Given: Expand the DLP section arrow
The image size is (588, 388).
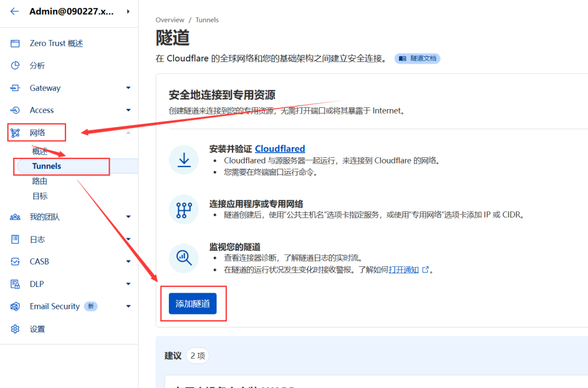Looking at the screenshot, I should pos(128,284).
